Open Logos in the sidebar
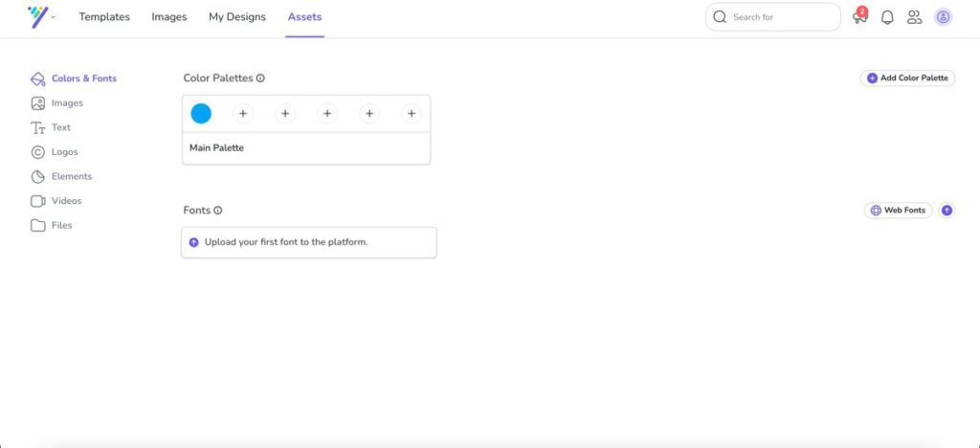 64,152
